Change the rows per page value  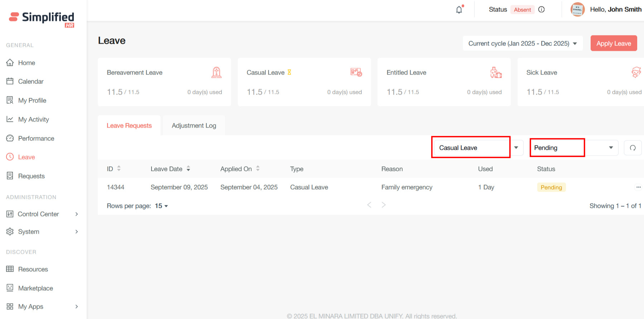click(x=161, y=206)
